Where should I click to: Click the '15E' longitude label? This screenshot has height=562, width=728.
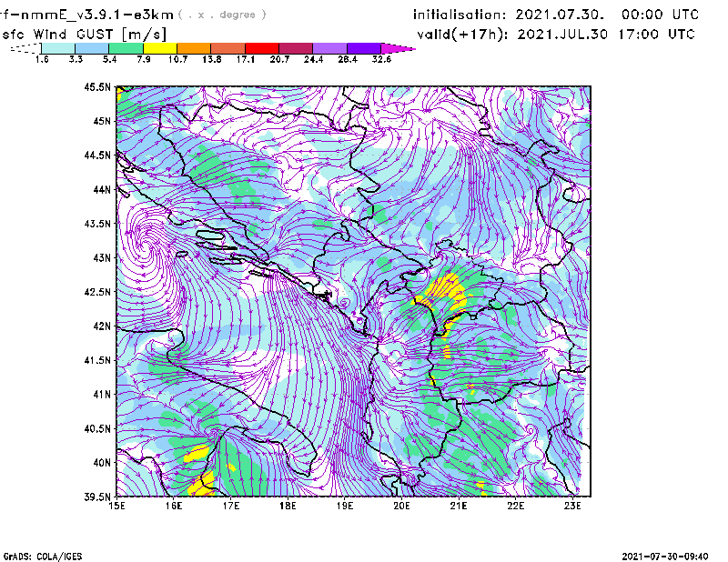(x=116, y=506)
